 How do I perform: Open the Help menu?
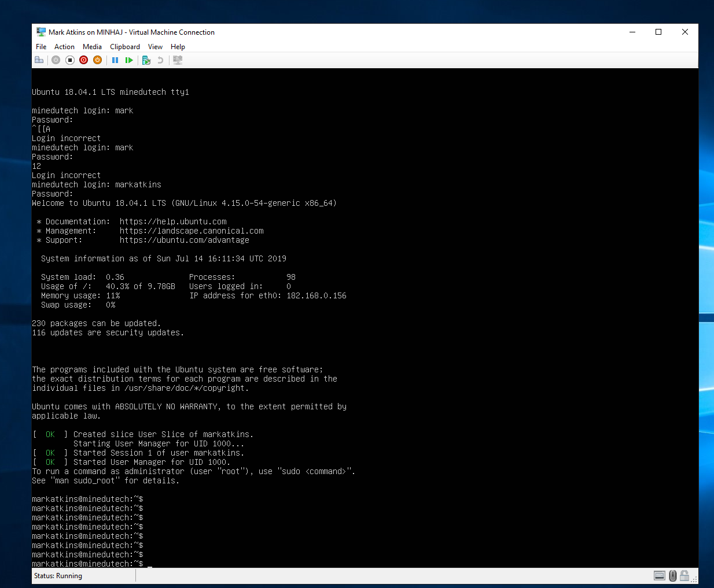(178, 47)
